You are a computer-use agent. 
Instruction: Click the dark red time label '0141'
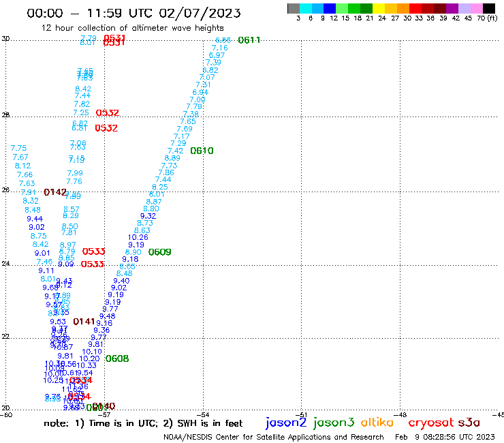84,322
